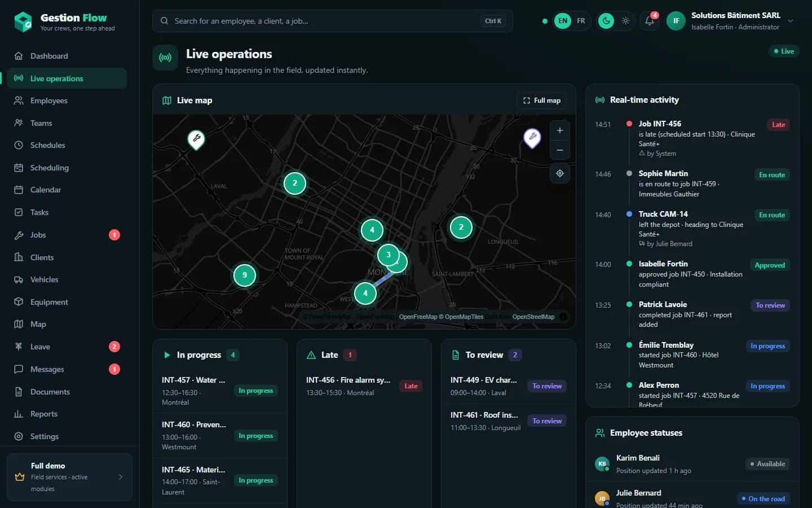Click Julie Bernard's On the road status
Screen dimensions: 812x508
[763, 499]
